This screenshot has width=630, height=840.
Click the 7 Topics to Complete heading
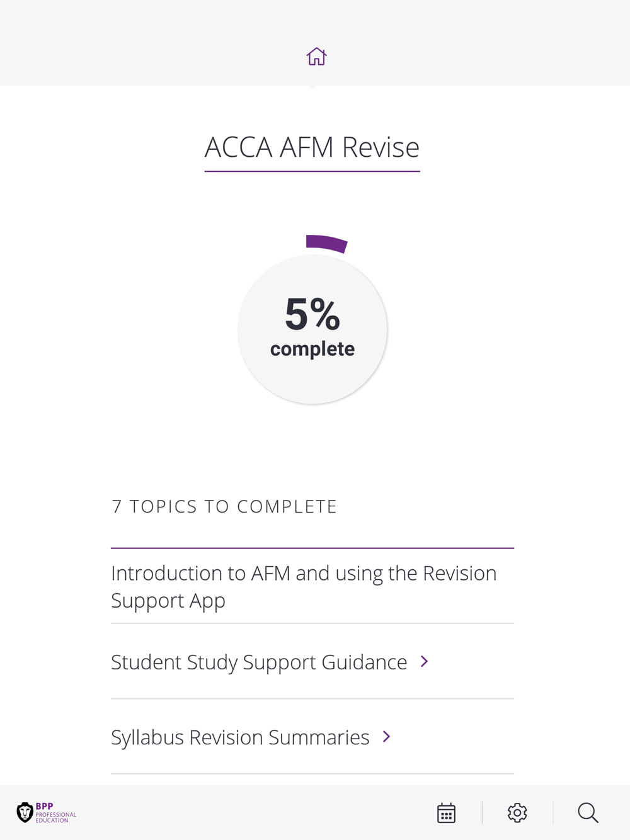pos(224,506)
